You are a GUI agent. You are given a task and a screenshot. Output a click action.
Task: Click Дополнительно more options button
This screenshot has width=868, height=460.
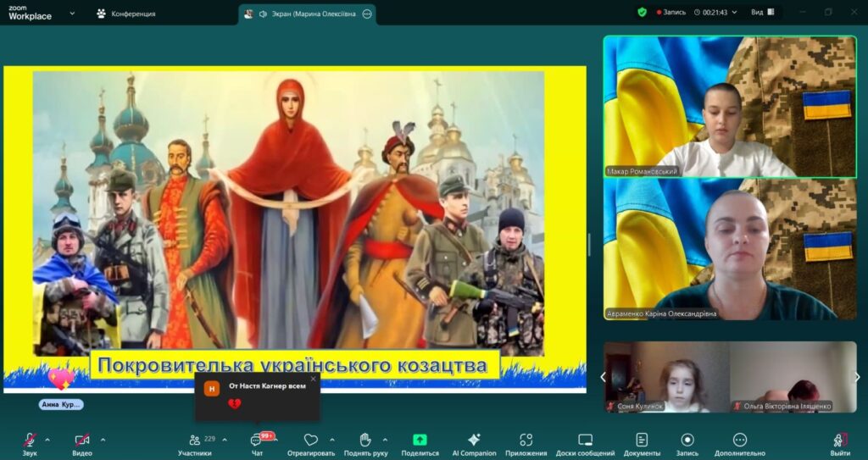(740, 442)
